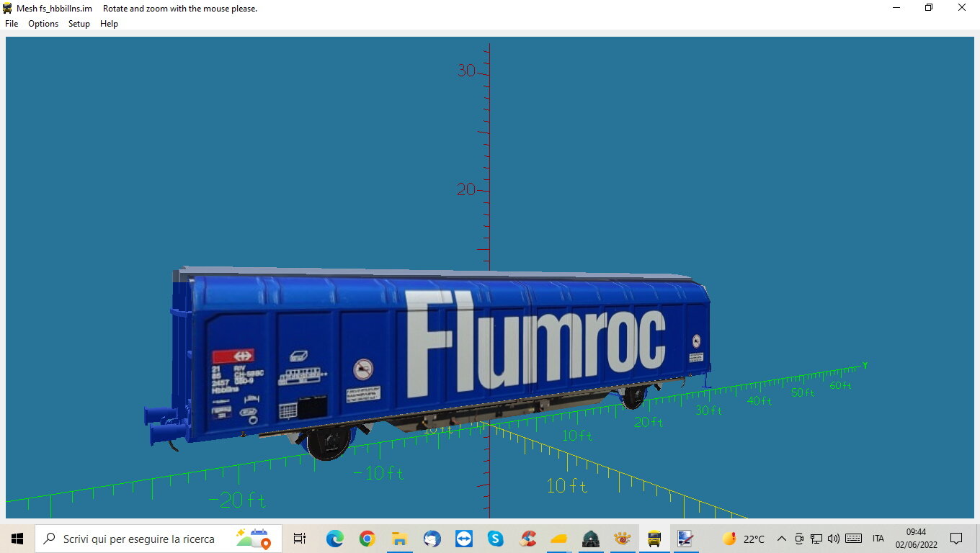
Task: Close the mesh viewer window
Action: click(x=962, y=8)
